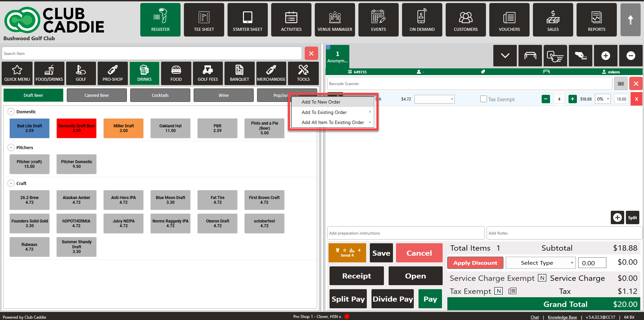
Task: Open the Tee Sheet module
Action: [x=204, y=20]
